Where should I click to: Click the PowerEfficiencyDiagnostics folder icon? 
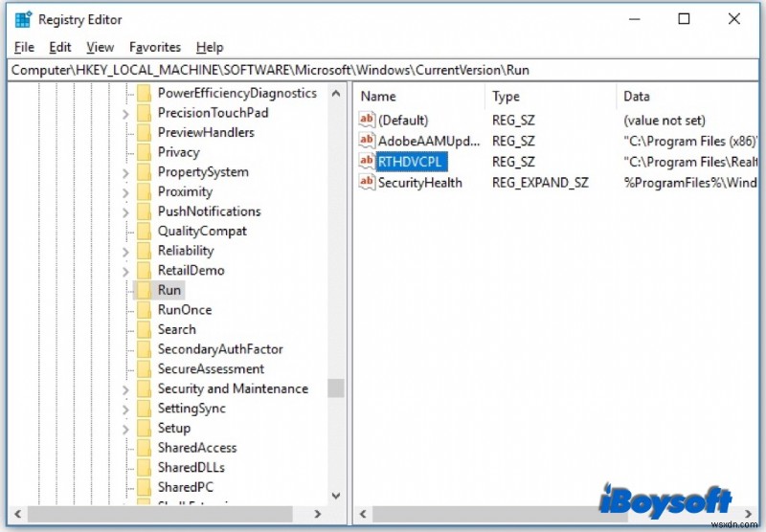[145, 93]
